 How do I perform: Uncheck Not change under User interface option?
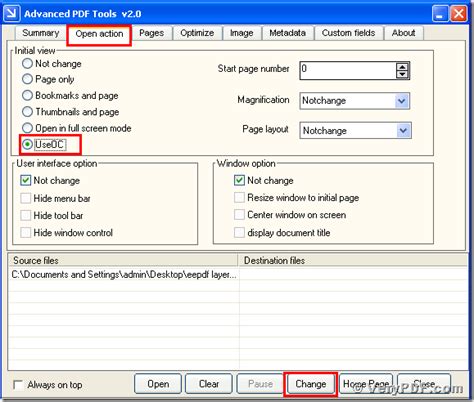26,181
